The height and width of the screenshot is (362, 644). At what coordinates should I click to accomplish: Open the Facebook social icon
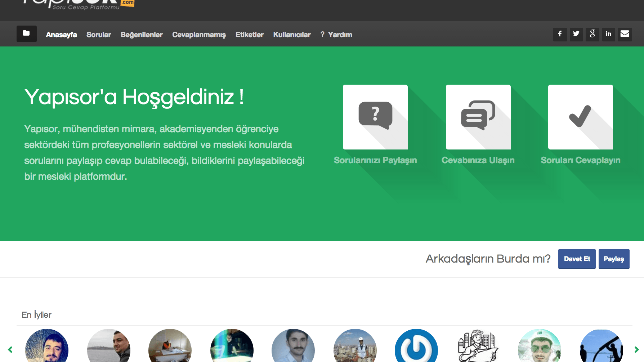pyautogui.click(x=560, y=34)
